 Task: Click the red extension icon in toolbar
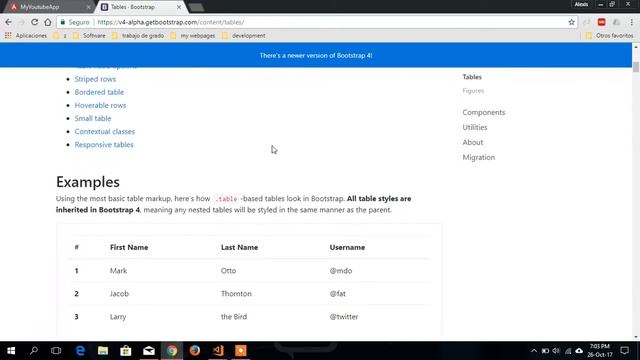[601, 22]
